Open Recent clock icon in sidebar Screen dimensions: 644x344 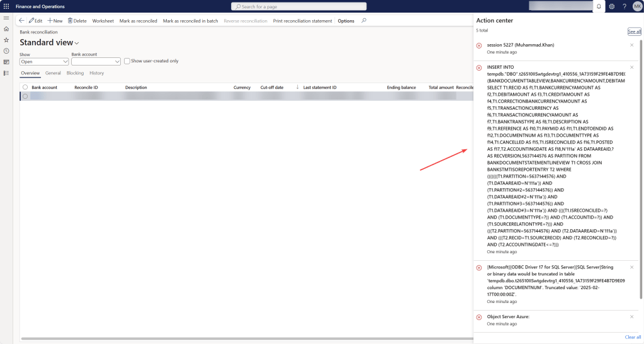pos(6,50)
